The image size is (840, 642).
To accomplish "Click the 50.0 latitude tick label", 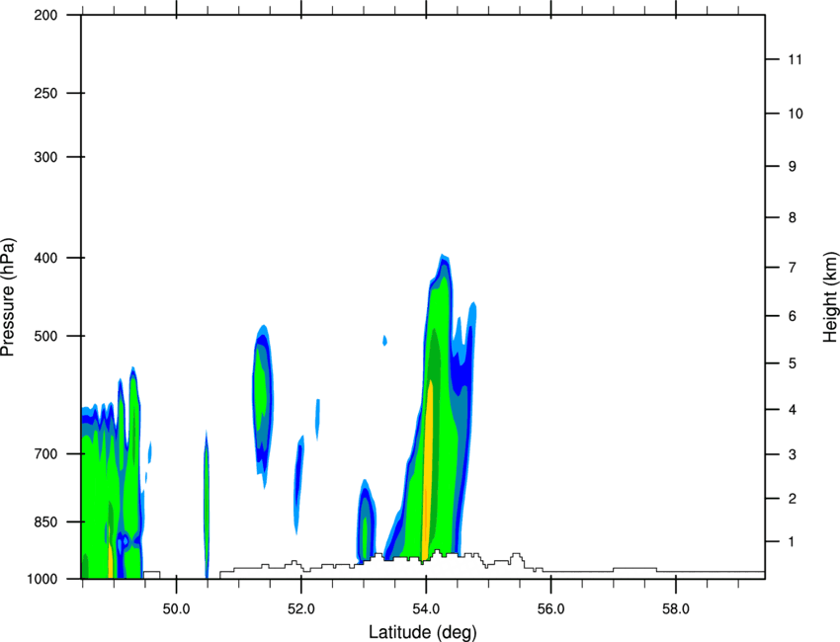I will [x=176, y=609].
